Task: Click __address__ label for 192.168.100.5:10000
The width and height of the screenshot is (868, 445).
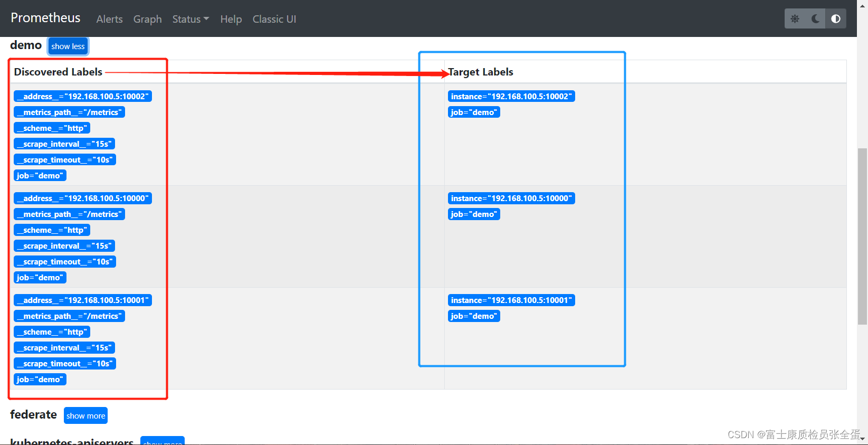Action: 83,198
